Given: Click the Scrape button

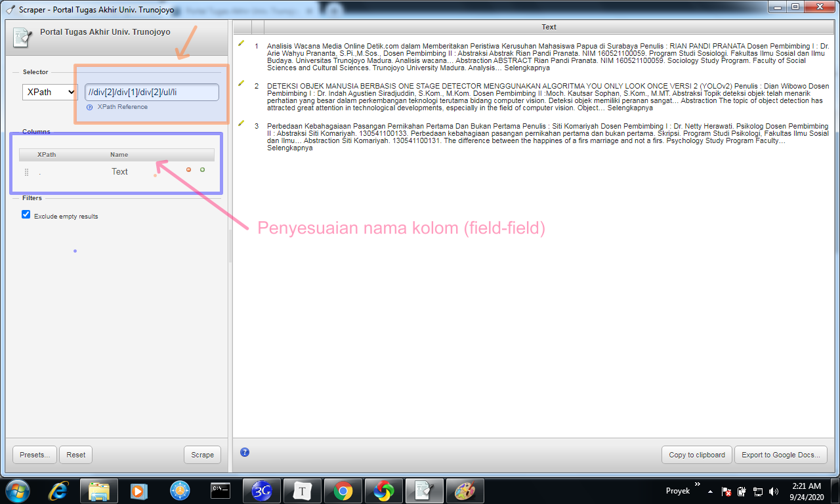Looking at the screenshot, I should 202,455.
